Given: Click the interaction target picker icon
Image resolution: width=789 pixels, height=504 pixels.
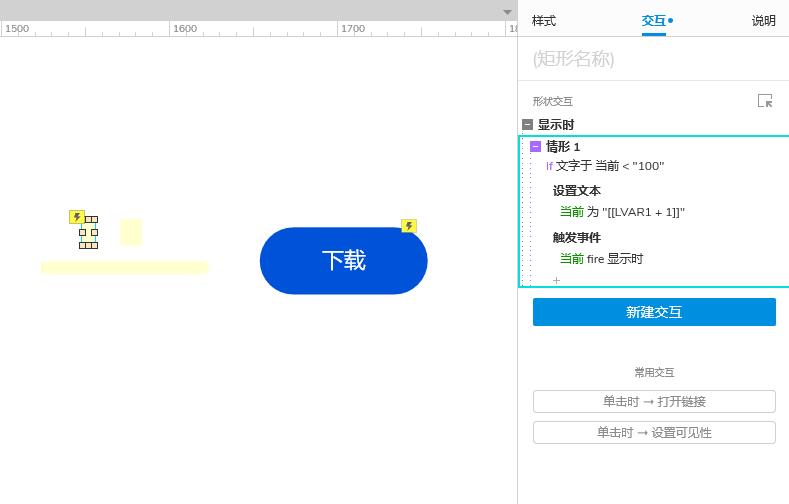Looking at the screenshot, I should [765, 101].
